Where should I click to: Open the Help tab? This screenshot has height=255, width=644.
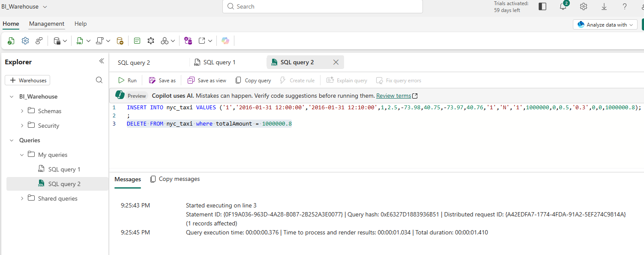(81, 24)
